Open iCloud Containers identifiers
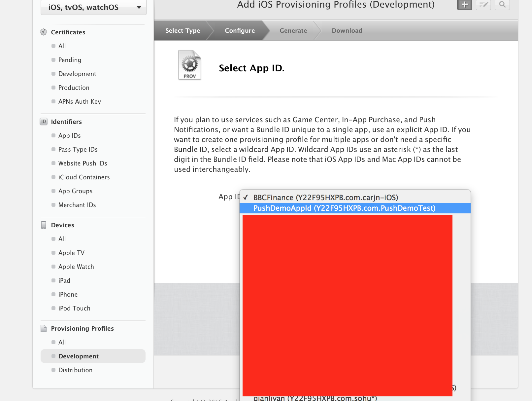Image resolution: width=532 pixels, height=401 pixels. point(84,177)
